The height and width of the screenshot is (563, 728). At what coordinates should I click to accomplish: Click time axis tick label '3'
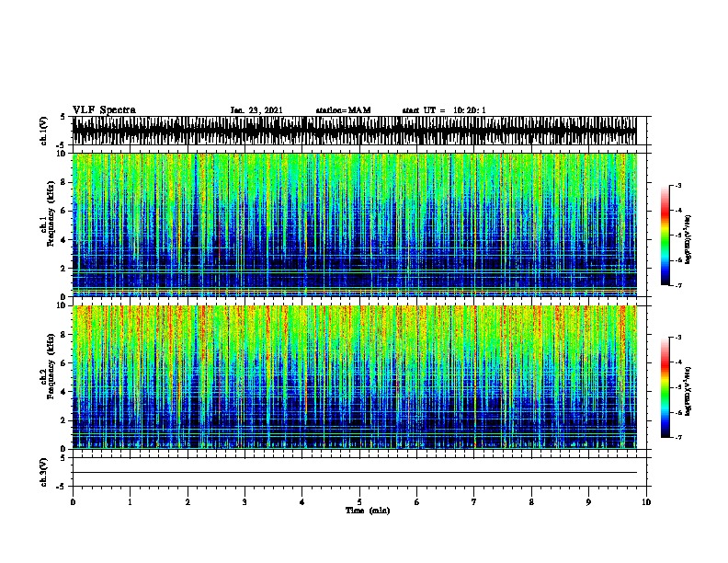tap(245, 502)
